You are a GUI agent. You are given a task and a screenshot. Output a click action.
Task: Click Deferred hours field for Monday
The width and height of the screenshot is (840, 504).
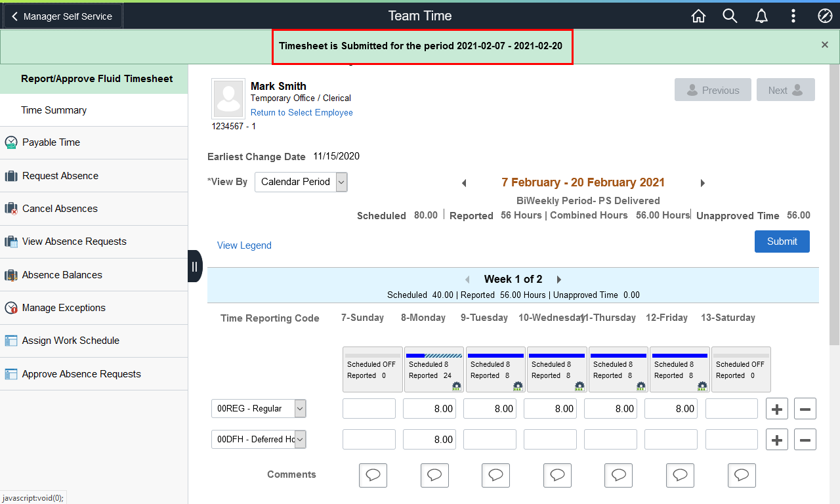(429, 439)
